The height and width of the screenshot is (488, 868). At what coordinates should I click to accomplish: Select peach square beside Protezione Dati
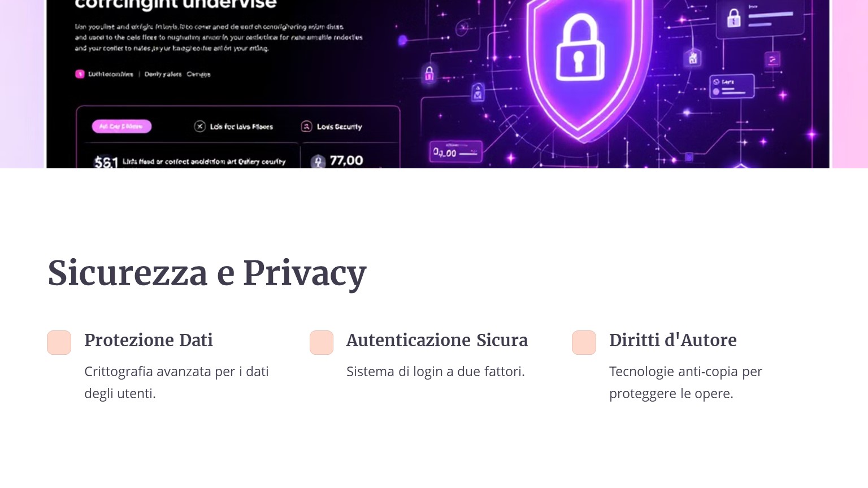click(x=59, y=342)
